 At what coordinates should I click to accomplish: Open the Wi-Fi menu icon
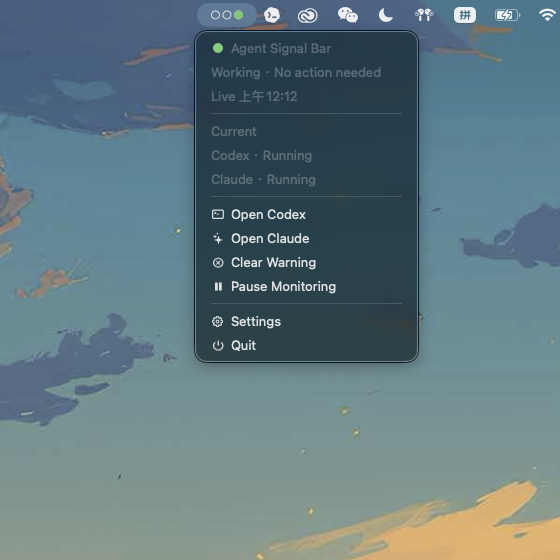tap(548, 15)
